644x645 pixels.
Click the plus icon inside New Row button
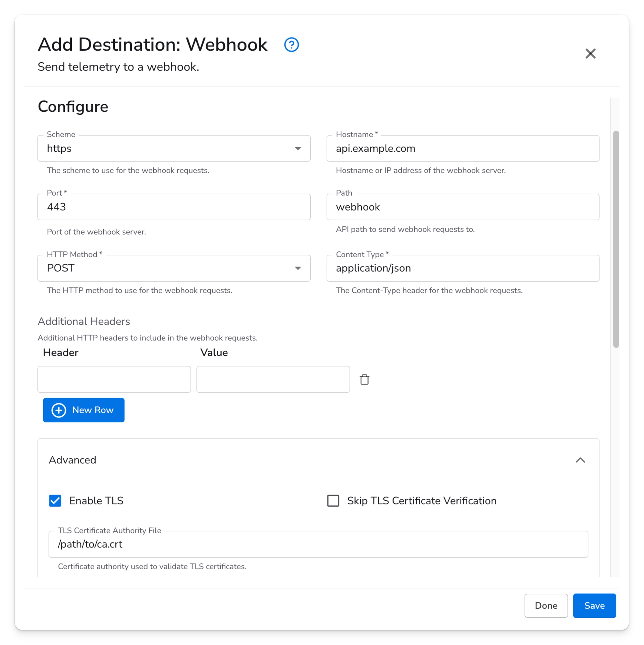(58, 410)
